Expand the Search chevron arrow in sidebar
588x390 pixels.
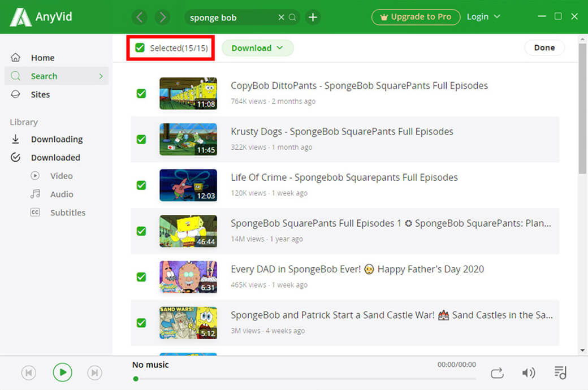pos(101,76)
